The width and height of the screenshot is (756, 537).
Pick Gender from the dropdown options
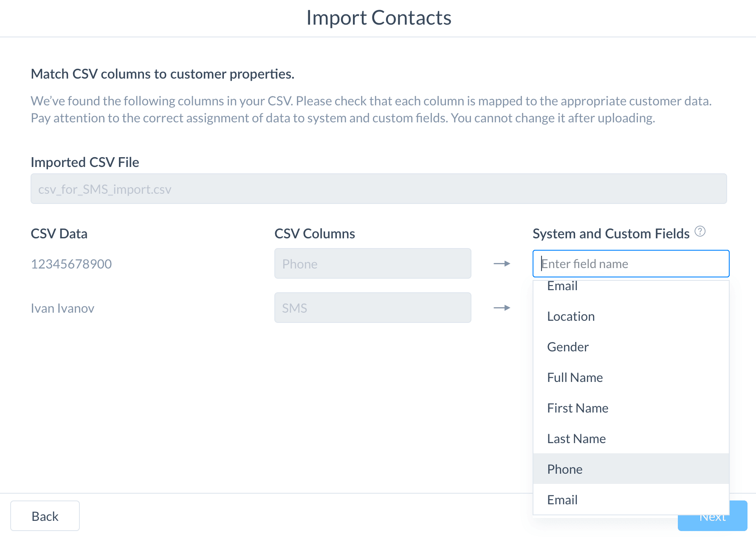(631, 347)
